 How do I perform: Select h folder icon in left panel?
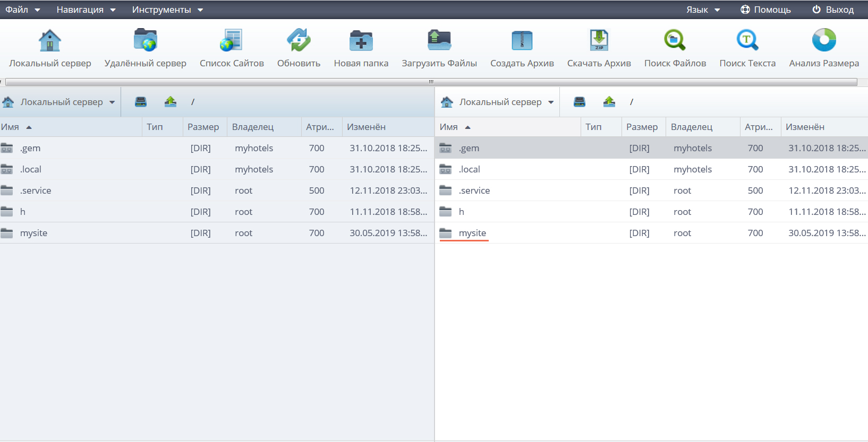pos(7,212)
